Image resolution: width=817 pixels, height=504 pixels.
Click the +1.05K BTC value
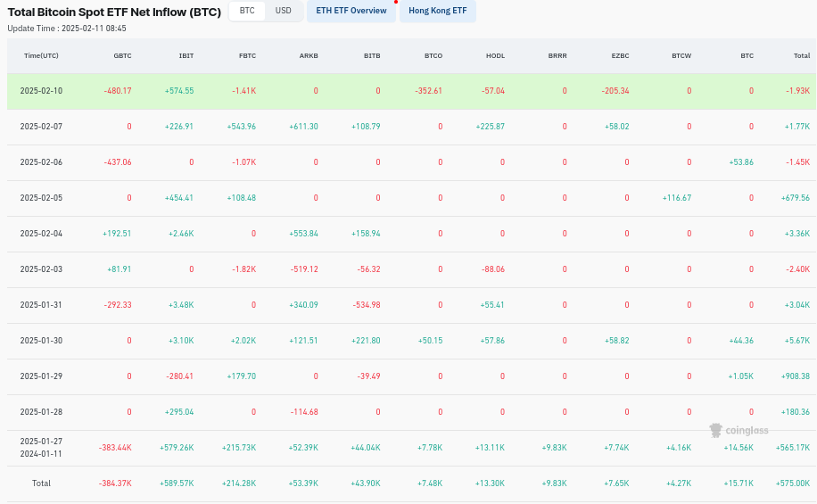click(741, 376)
